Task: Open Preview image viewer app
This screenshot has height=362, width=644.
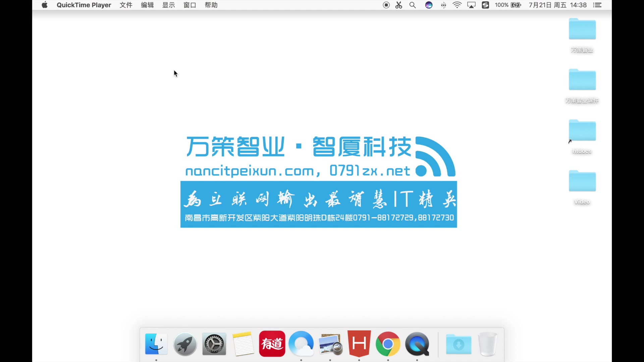Action: click(x=330, y=344)
